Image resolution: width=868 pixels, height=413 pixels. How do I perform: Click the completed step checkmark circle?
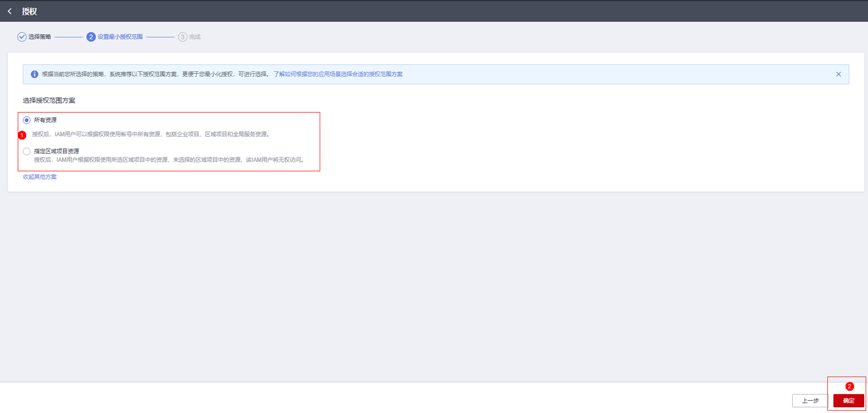(22, 37)
